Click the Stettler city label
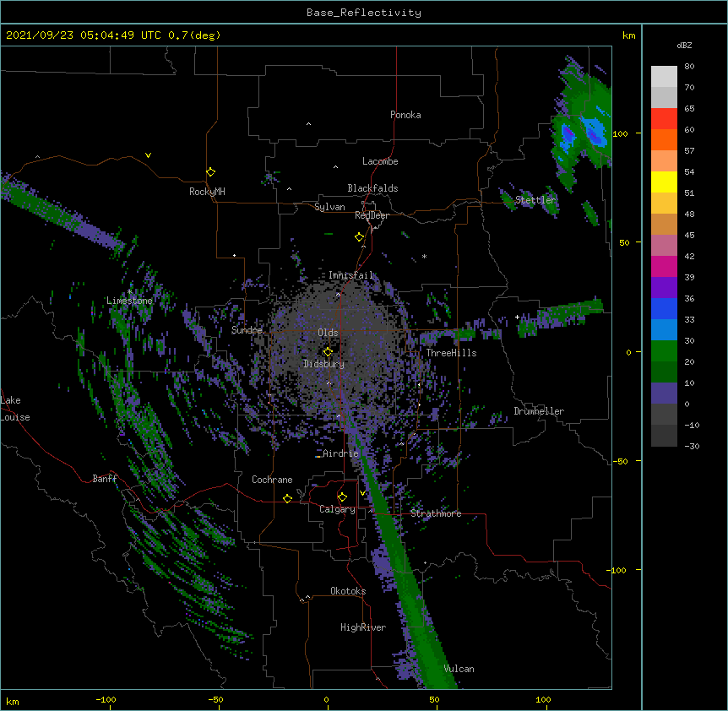This screenshot has height=711, width=728. (535, 200)
